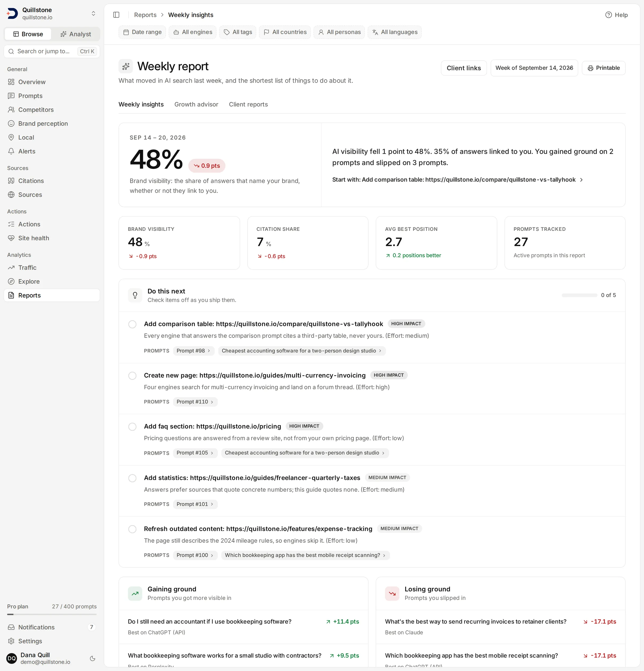Image resolution: width=644 pixels, height=671 pixels.
Task: Go to Local in the sidebar
Action: 52,137
